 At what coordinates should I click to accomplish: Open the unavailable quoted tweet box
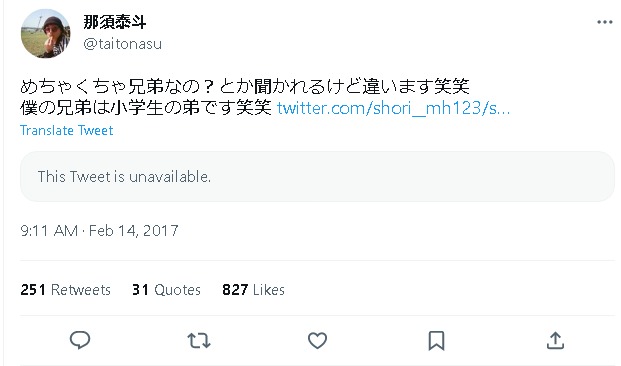coord(317,177)
